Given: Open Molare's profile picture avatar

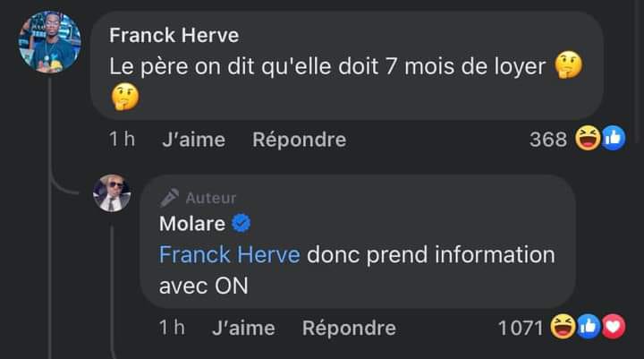Looking at the screenshot, I should (x=112, y=192).
